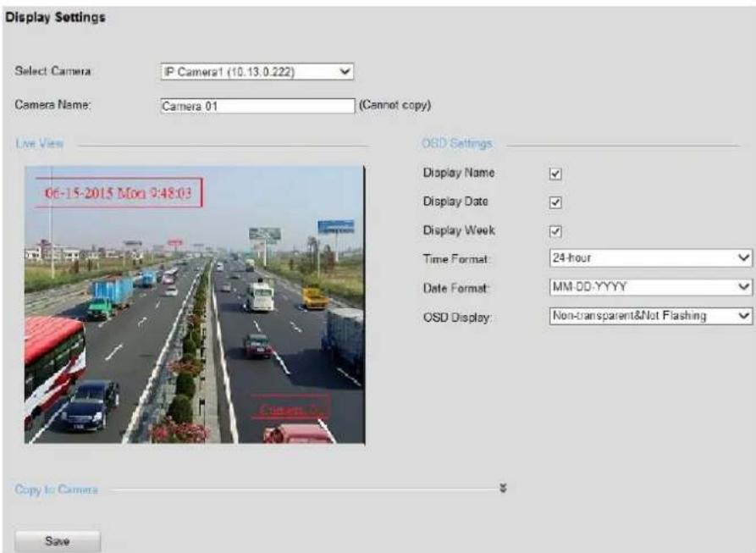Click the OSD Settings heading
The width and height of the screenshot is (756, 553).
pyautogui.click(x=456, y=143)
